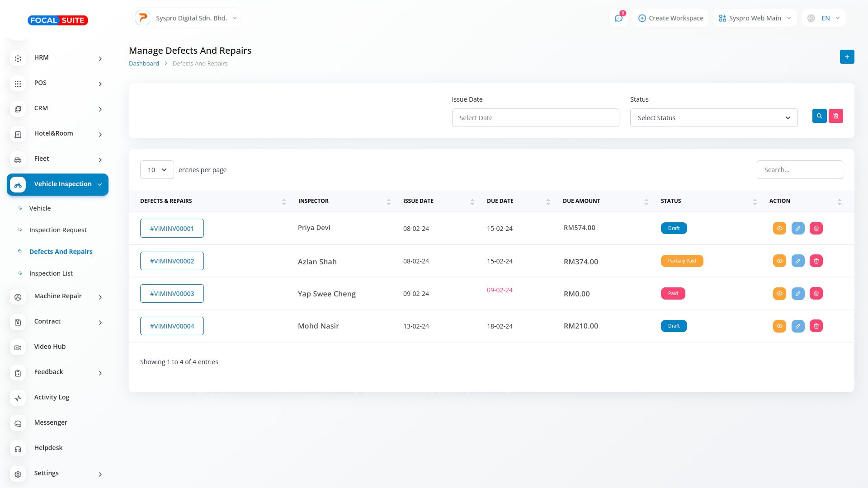Expand the Machine Repair menu
The image size is (868, 488).
coord(58,296)
